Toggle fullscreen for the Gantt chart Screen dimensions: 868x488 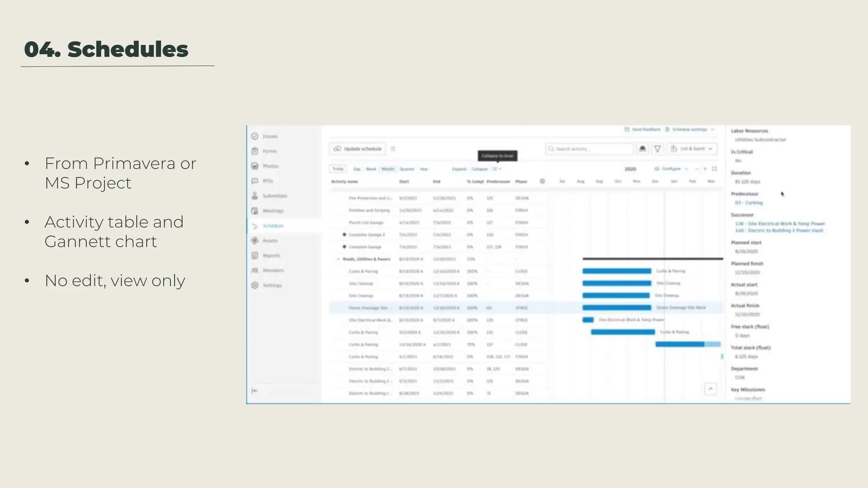[714, 169]
